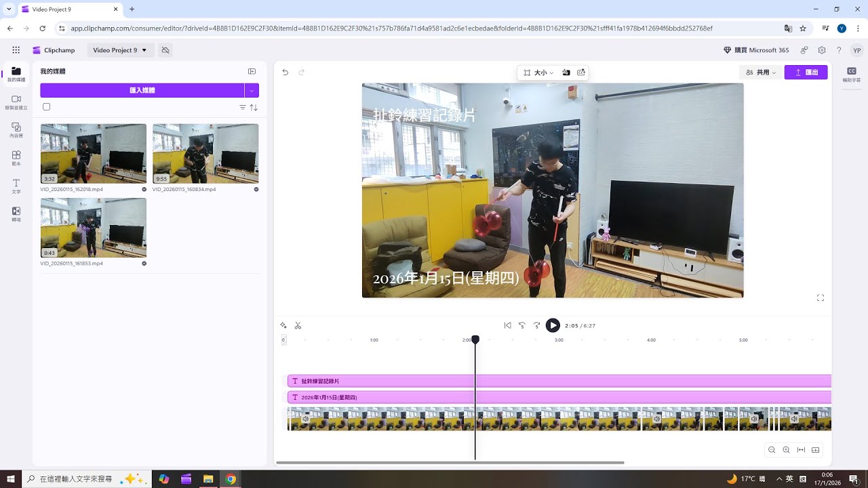Undo the last edit
Screen dimensions: 868x488
285,72
